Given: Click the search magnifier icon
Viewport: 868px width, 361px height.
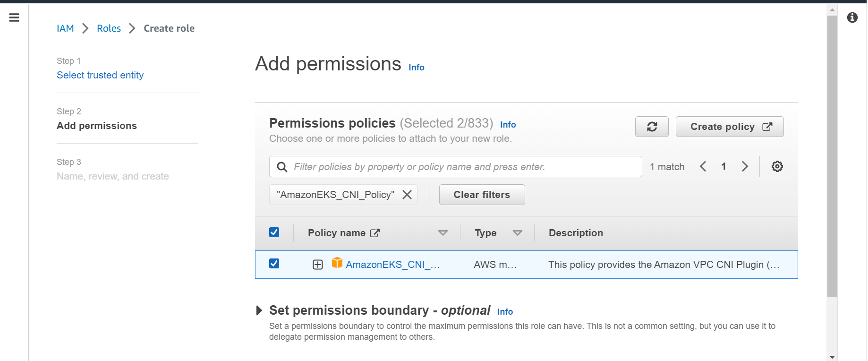Looking at the screenshot, I should coord(282,167).
